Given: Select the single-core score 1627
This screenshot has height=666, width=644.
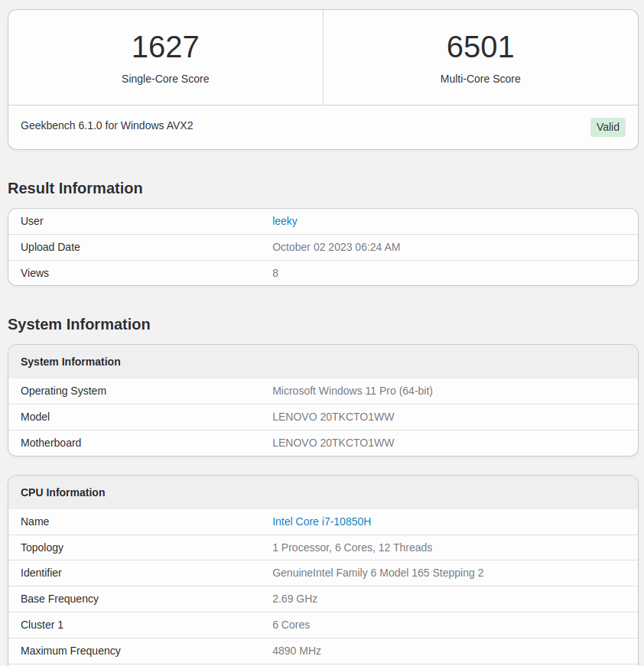Looking at the screenshot, I should click(165, 47).
